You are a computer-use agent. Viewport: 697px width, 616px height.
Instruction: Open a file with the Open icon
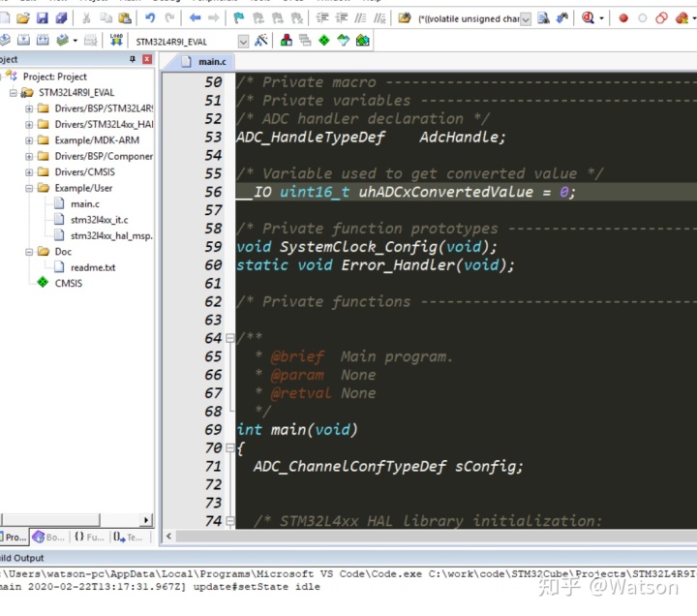pos(23,18)
